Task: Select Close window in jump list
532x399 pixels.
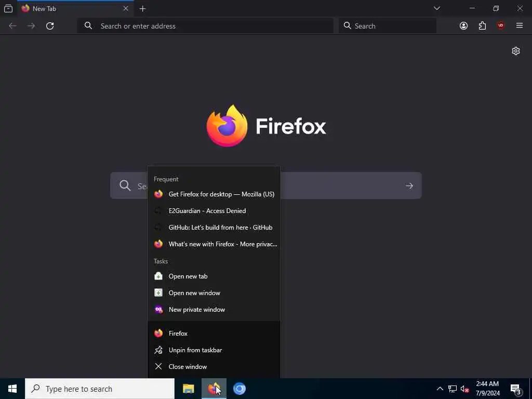Action: 214,366
